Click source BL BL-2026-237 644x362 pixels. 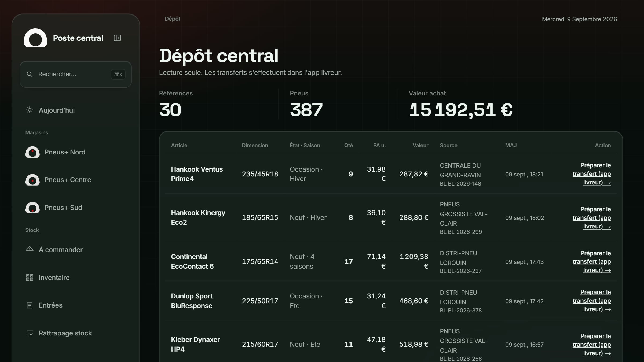pos(461,271)
